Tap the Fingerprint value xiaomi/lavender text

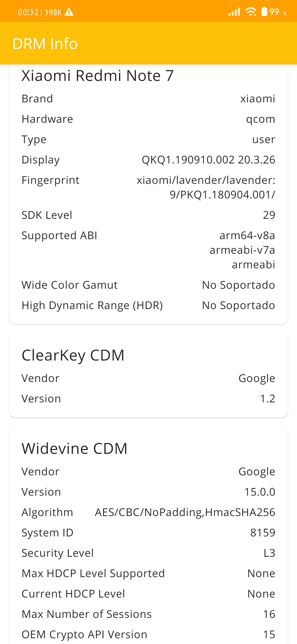coord(206,187)
